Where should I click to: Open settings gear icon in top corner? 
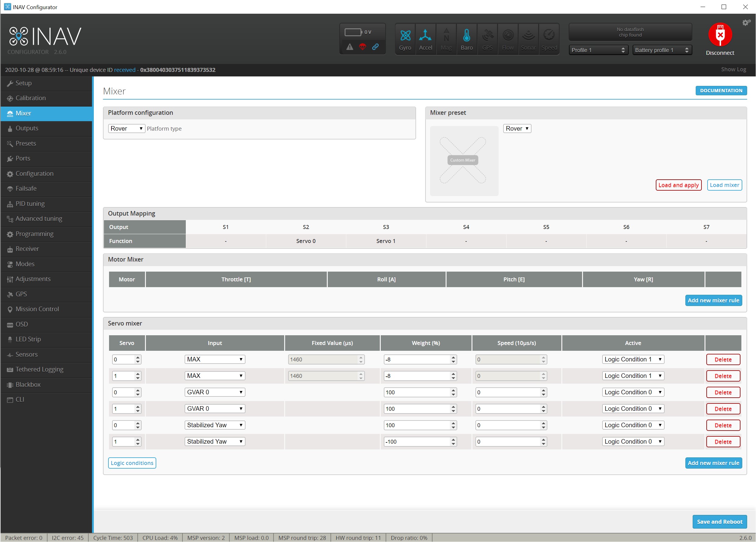[x=746, y=23]
